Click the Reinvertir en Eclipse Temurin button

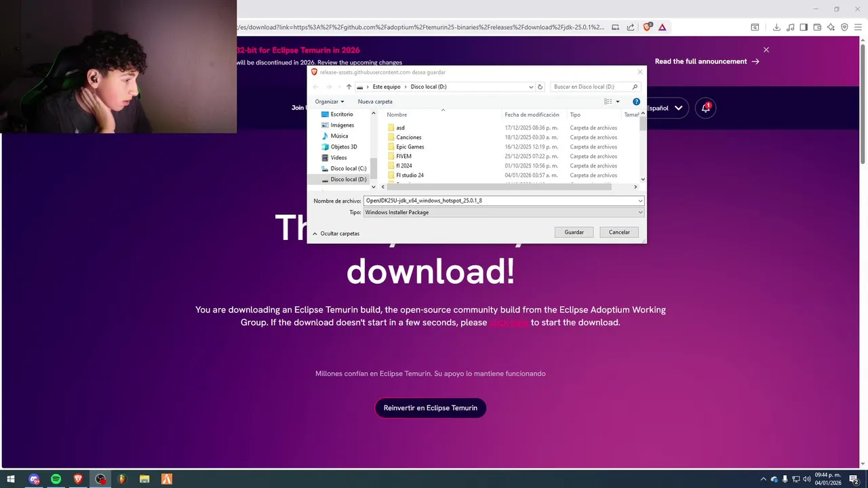tap(431, 408)
